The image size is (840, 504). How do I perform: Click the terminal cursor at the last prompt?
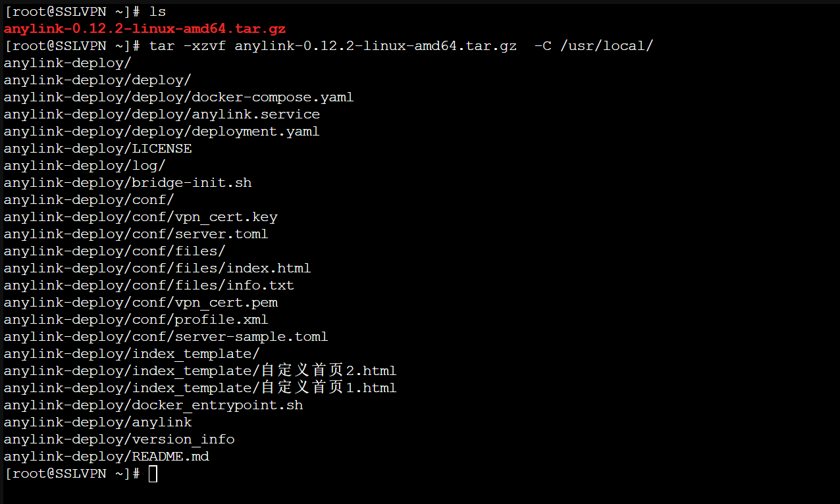point(153,474)
